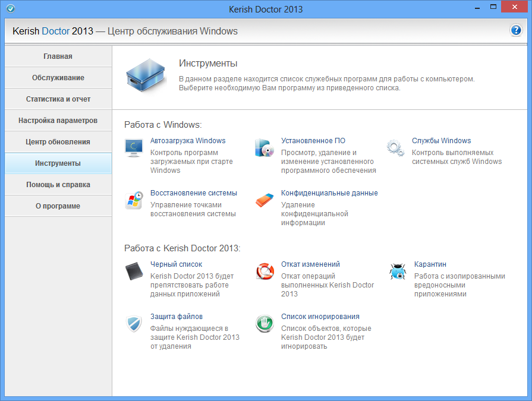Viewport: 532px width, 401px height.
Task: Open the Защита файлов link
Action: coord(177,316)
